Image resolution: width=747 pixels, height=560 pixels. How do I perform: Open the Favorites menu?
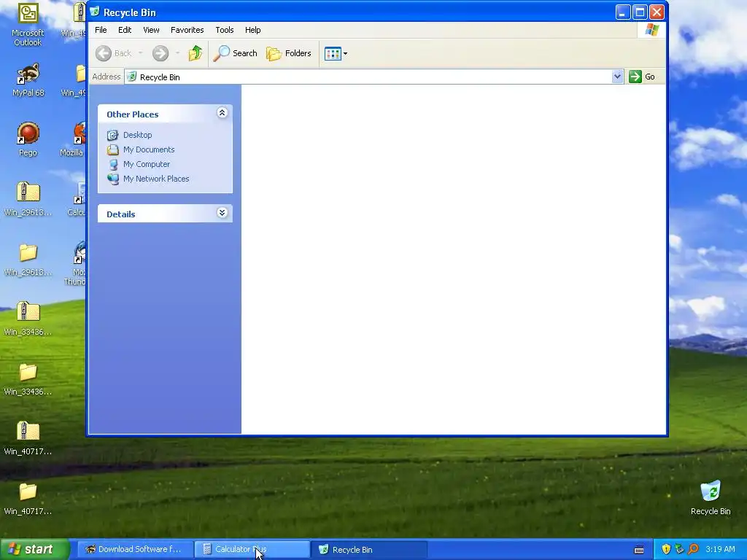click(187, 30)
